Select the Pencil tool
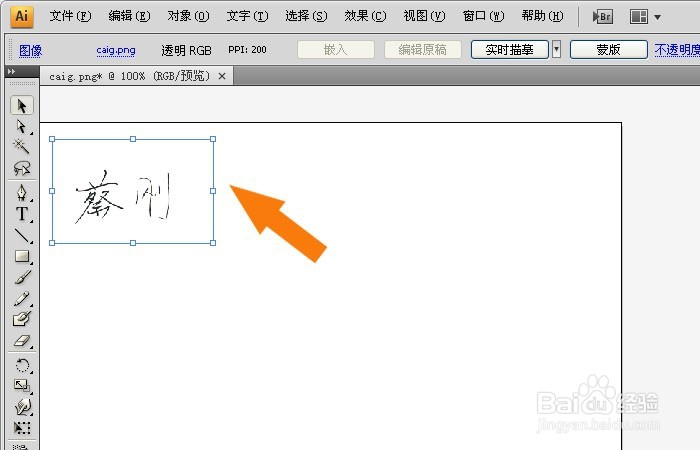The height and width of the screenshot is (450, 700). tap(21, 298)
